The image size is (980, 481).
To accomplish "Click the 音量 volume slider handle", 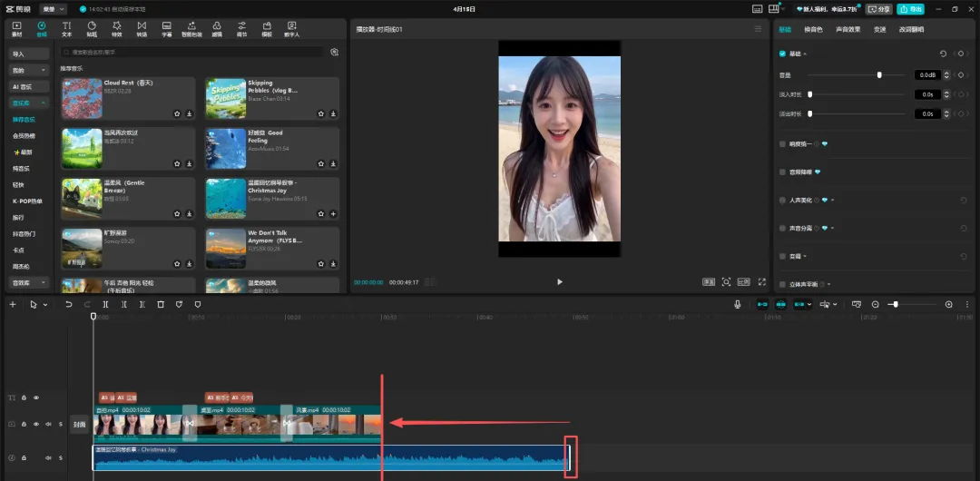I will pyautogui.click(x=879, y=74).
